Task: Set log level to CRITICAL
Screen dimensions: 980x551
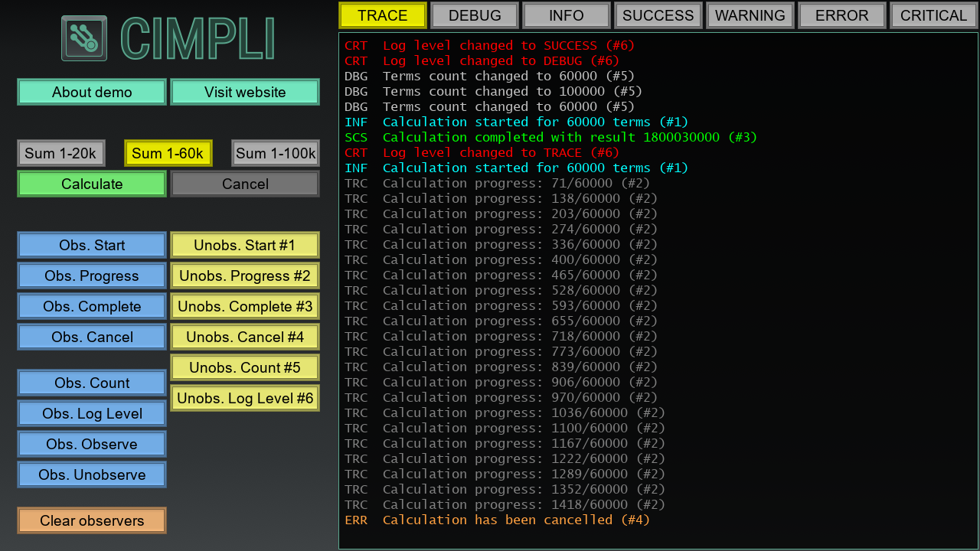Action: pyautogui.click(x=934, y=15)
